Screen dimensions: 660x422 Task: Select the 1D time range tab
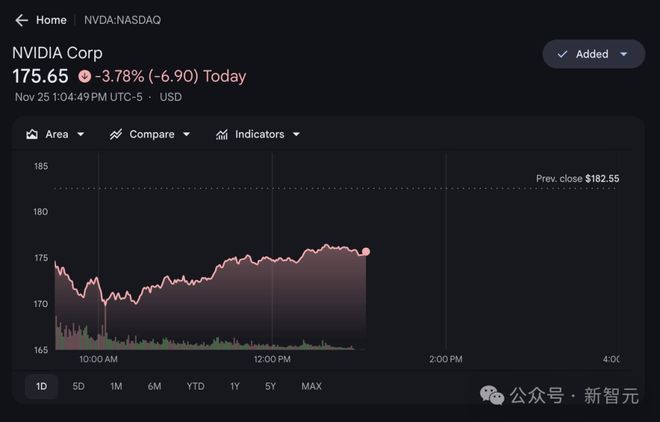pos(41,386)
